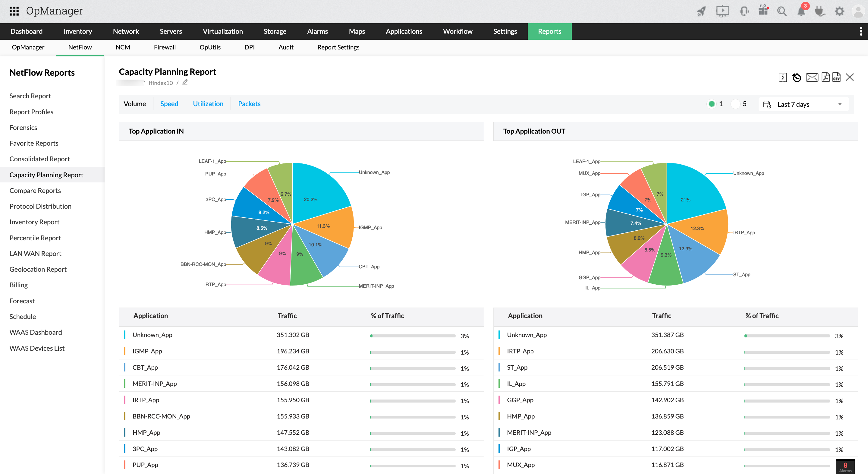Click the billing cost icon above the report

click(x=783, y=77)
